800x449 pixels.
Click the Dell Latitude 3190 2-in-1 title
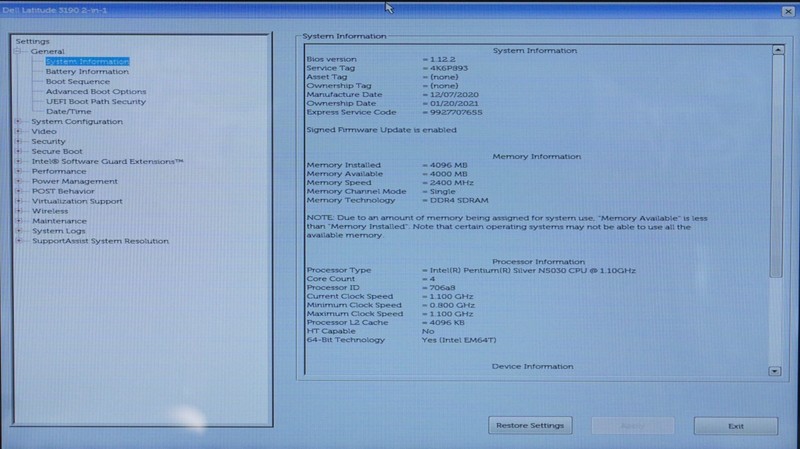point(54,10)
